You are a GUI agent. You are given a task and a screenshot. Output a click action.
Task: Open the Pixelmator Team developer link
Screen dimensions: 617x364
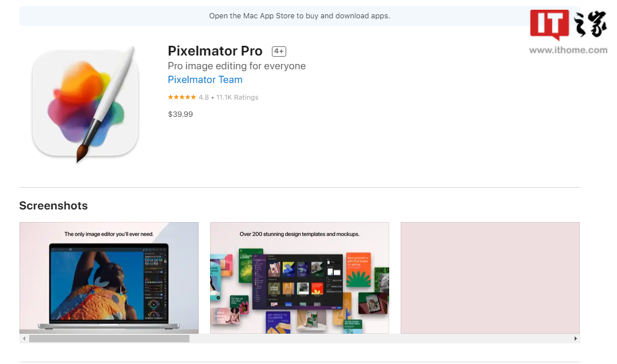click(205, 80)
